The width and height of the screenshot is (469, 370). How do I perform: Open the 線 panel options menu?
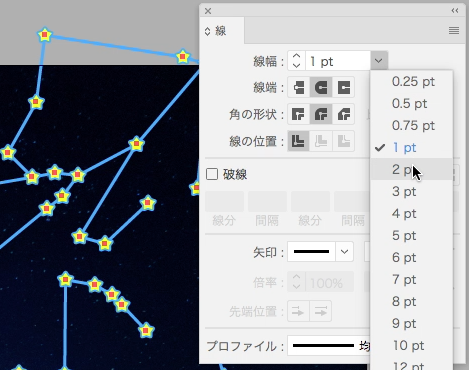click(x=454, y=31)
